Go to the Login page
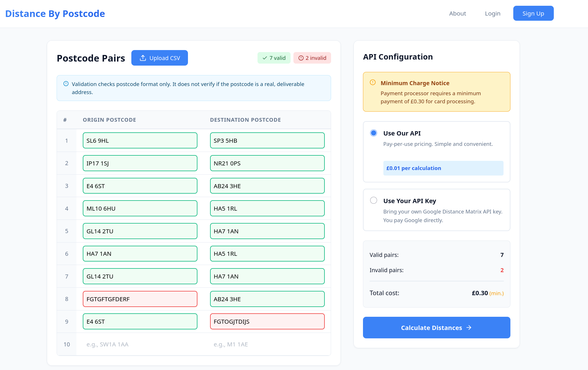This screenshot has height=370, width=588. click(x=493, y=14)
